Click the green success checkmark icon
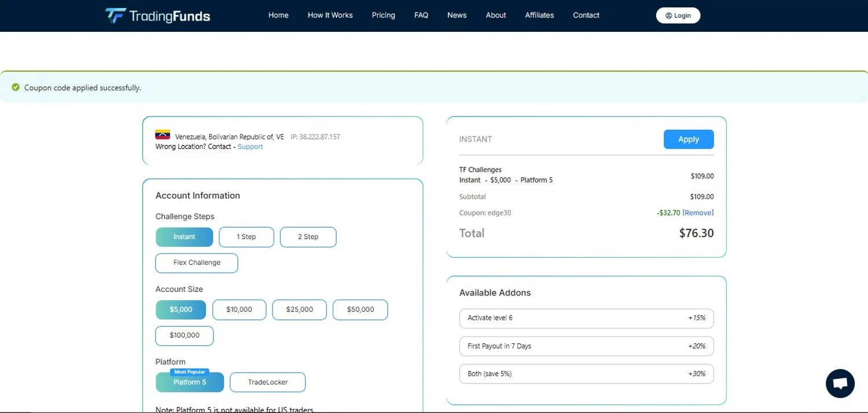Viewport: 868px width, 413px height. tap(16, 87)
